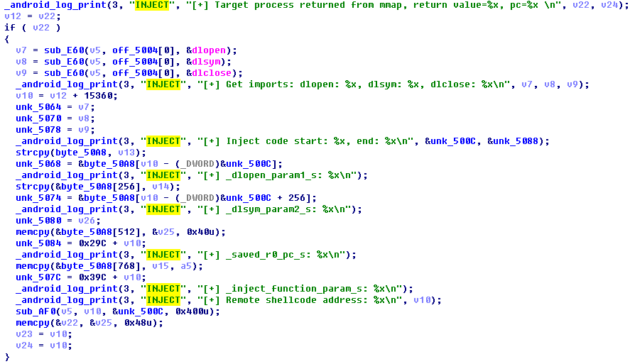
Task: Click the pink dlsym import symbol
Action: pyautogui.click(x=209, y=62)
